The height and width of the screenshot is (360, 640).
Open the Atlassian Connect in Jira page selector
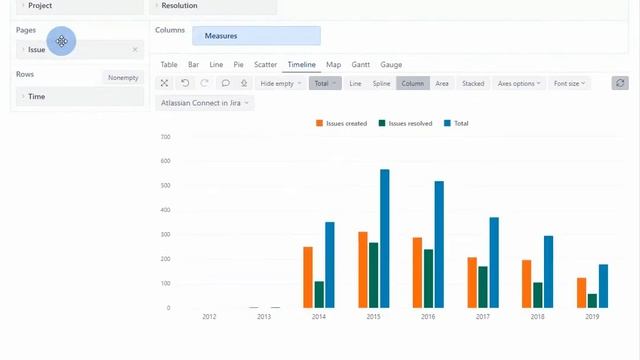coord(204,103)
